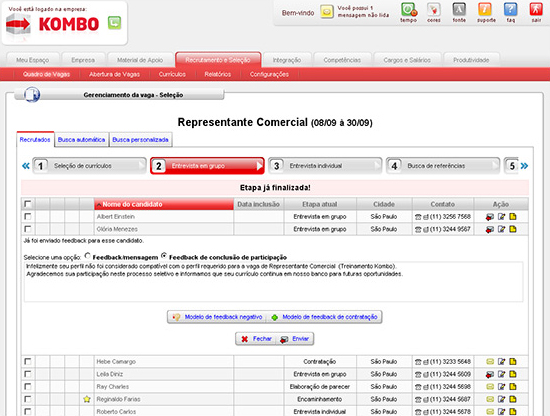Edit notes icon for Hebe Camargo
Screen dimensions: 550x416
click(x=502, y=362)
